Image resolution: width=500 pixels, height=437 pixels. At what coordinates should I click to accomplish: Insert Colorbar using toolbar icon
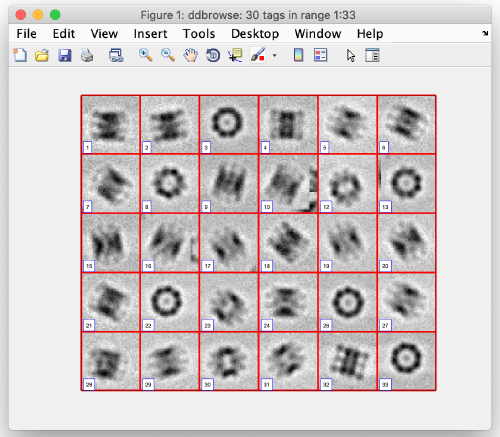[x=298, y=55]
